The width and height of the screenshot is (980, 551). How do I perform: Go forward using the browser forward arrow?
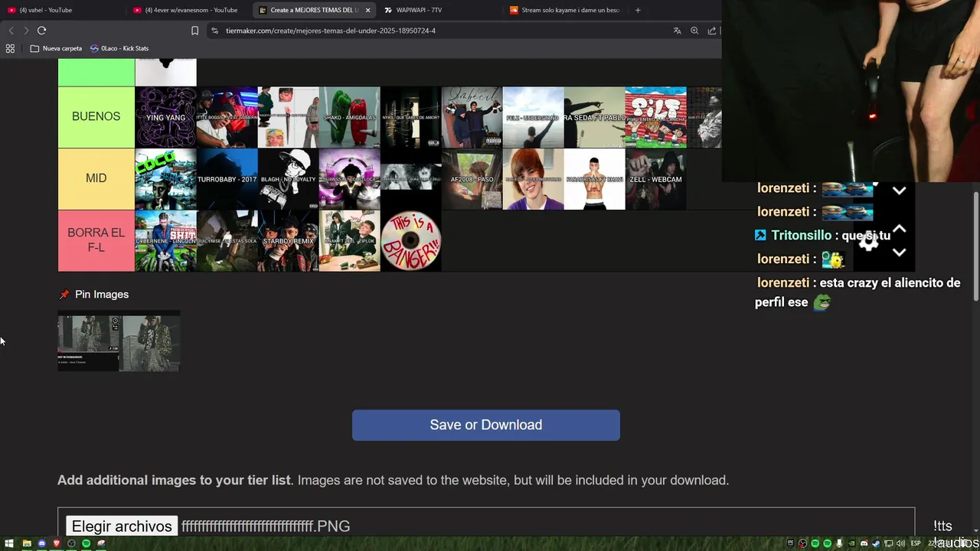click(26, 31)
